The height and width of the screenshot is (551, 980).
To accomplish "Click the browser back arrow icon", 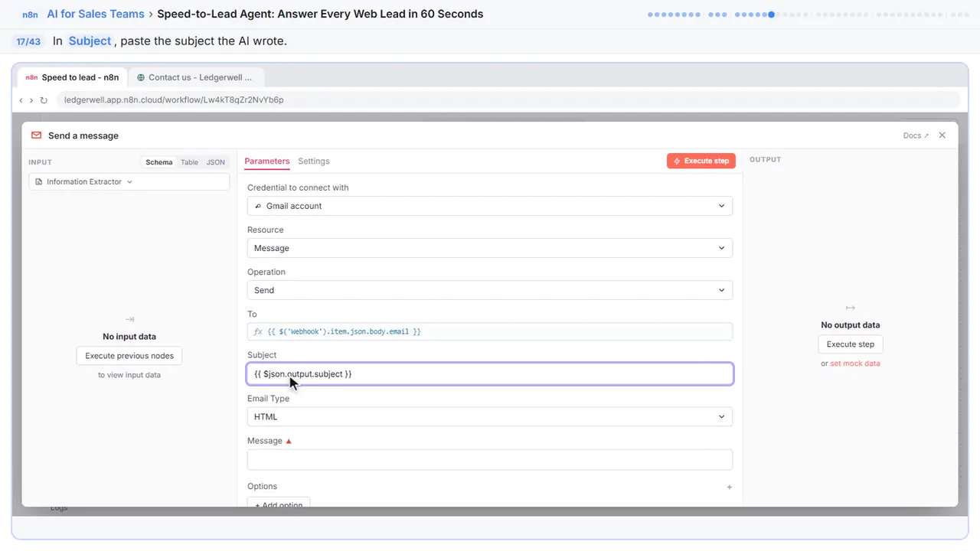I will [x=21, y=100].
